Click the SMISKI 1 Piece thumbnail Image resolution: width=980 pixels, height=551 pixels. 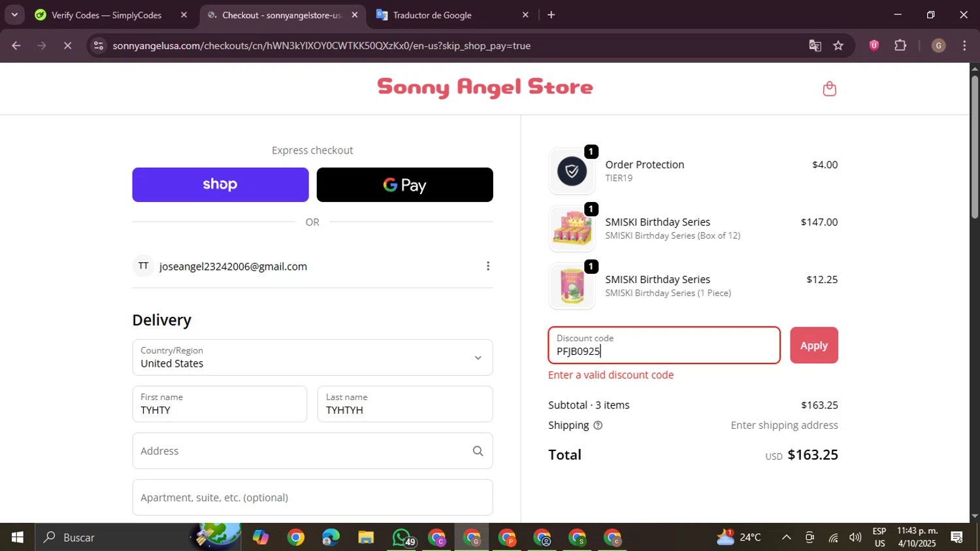[572, 286]
